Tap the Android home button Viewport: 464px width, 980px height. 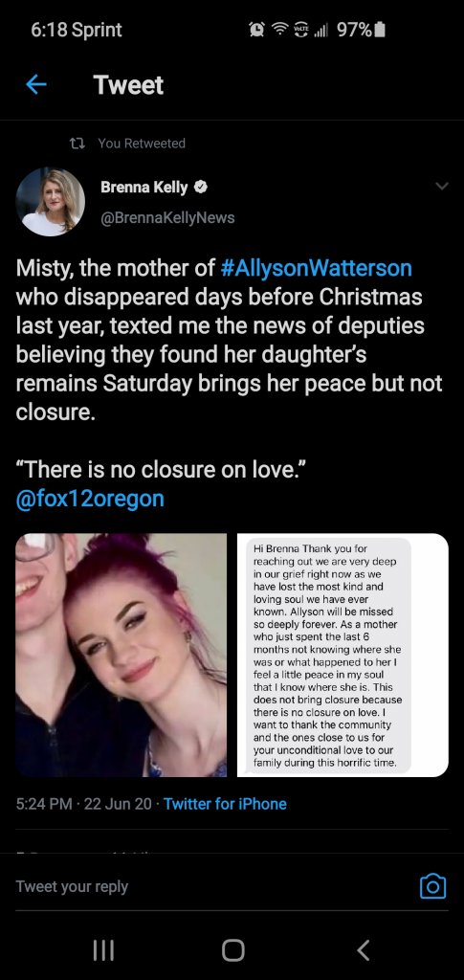point(232,950)
